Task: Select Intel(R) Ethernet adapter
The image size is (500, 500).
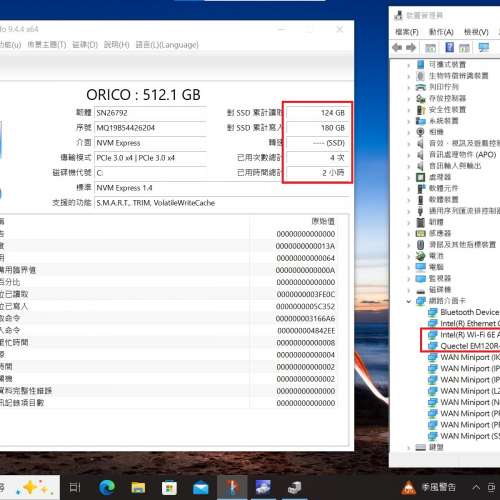Action: tap(470, 324)
